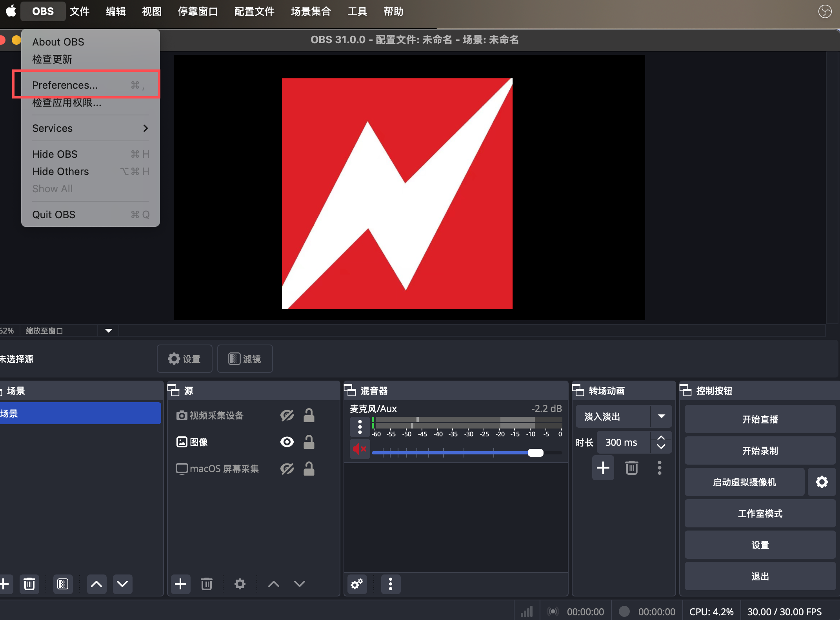This screenshot has height=620, width=840.
Task: Increase transition duration with up arrow
Action: (661, 437)
